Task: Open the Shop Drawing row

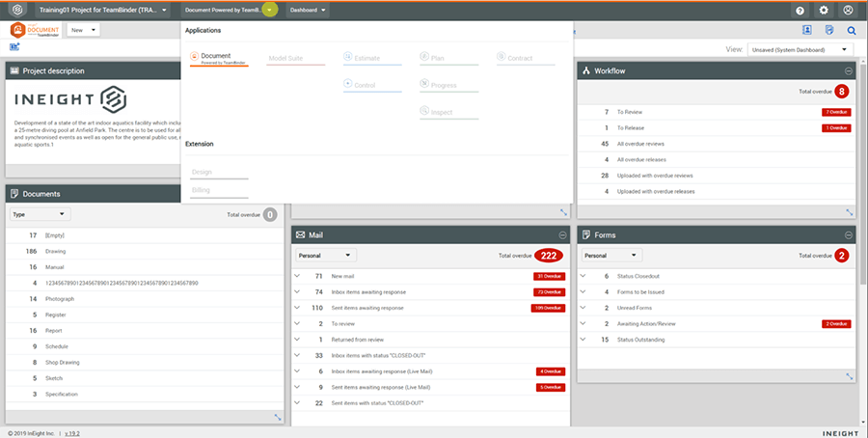Action: click(145, 363)
